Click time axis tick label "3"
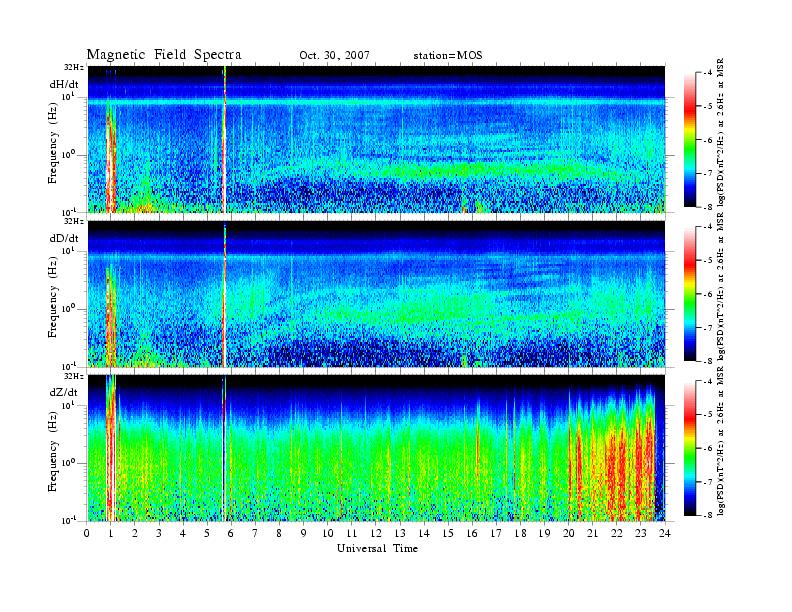The height and width of the screenshot is (612, 792). coord(159,534)
